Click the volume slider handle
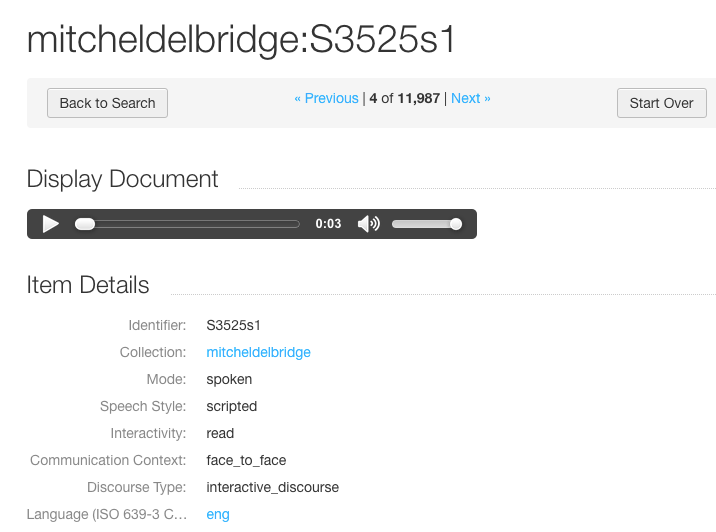 coord(456,224)
